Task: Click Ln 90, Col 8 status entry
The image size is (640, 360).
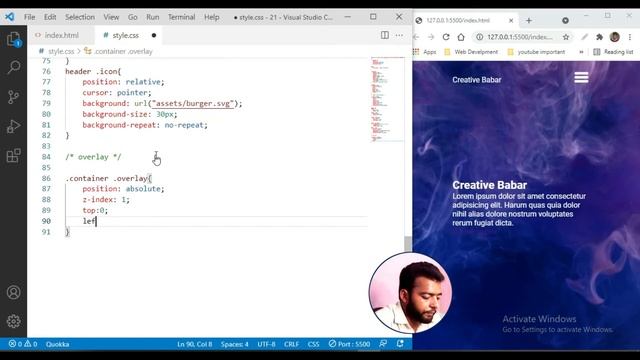Action: (195, 344)
